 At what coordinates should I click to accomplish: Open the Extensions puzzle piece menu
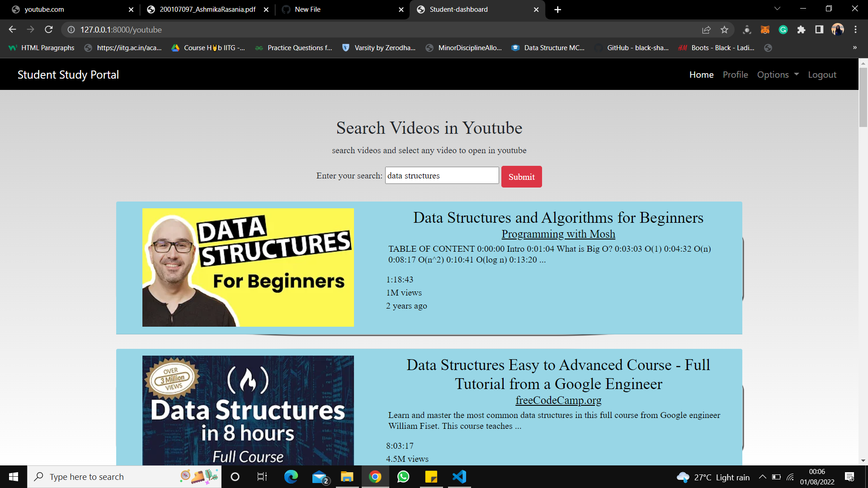click(x=801, y=29)
